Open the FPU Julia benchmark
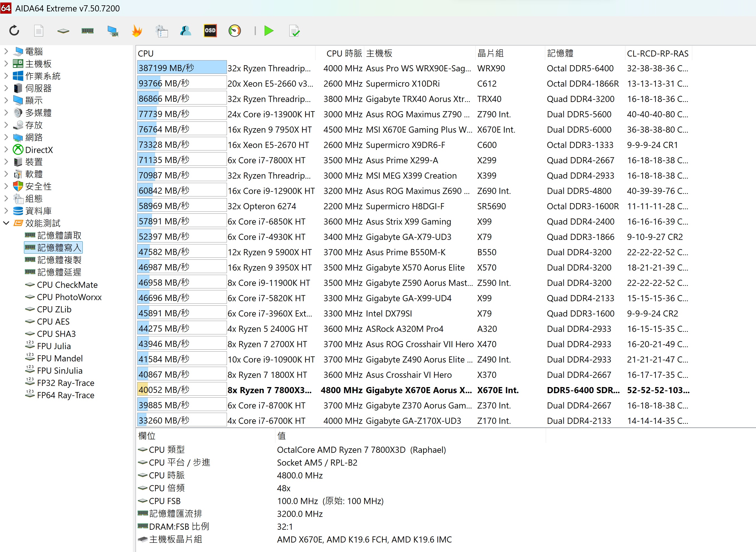Screen dimensions: 756x552 coord(48,346)
